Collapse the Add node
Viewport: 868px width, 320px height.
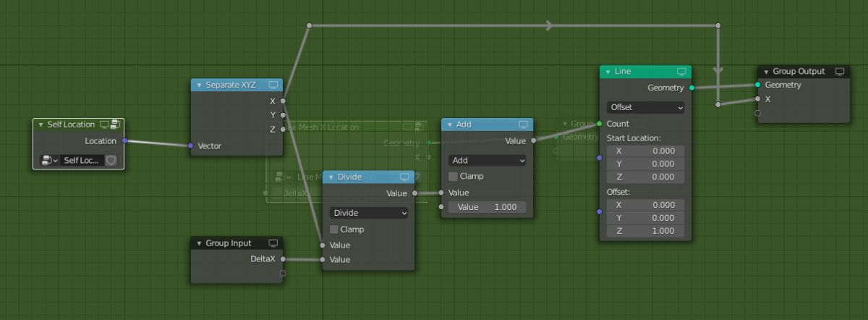[x=450, y=125]
